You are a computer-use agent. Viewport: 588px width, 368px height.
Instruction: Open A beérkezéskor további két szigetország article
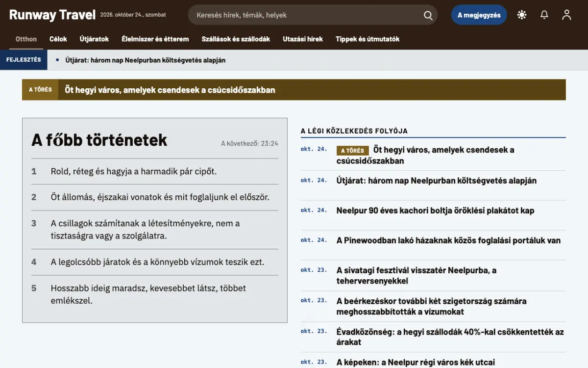(431, 306)
